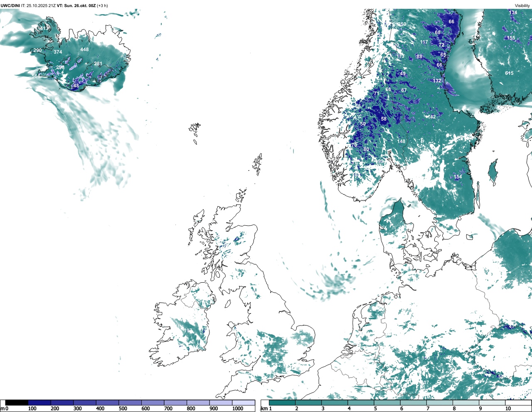Click the '374' visibility value over Iceland
The image size is (532, 412).
click(x=58, y=52)
